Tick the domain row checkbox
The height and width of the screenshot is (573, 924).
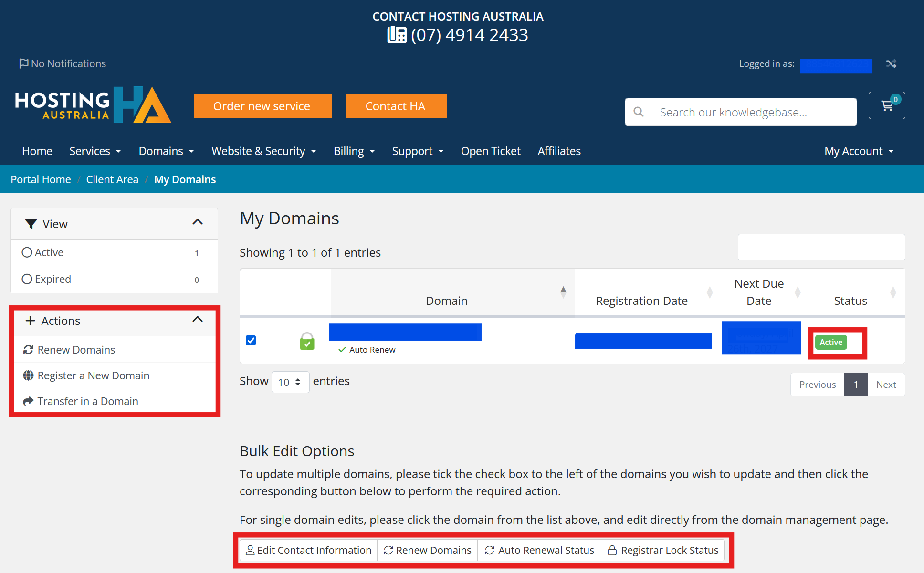tap(251, 340)
